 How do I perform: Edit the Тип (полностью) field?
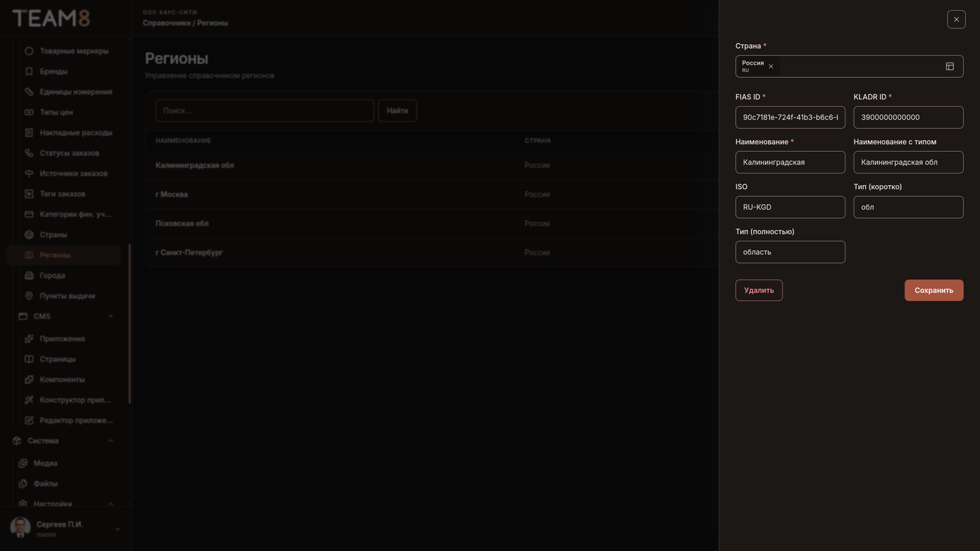click(790, 252)
